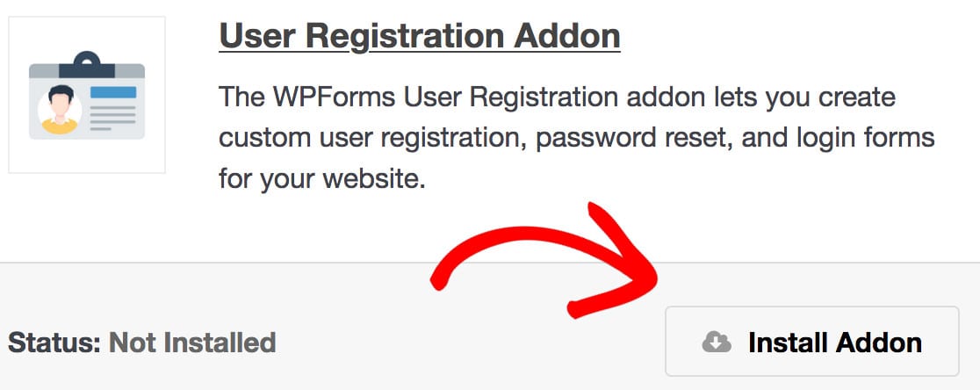Click the "Status:" label
980x390 pixels.
54,342
